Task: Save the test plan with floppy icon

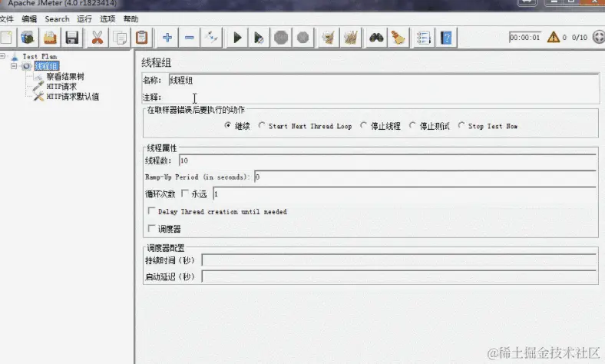Action: pyautogui.click(x=72, y=38)
